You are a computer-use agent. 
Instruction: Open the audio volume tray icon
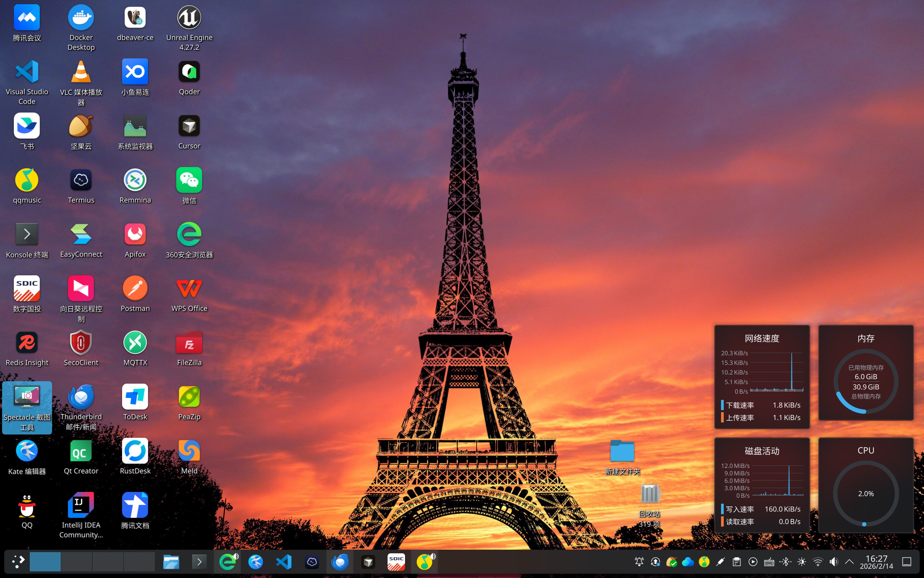click(x=834, y=561)
